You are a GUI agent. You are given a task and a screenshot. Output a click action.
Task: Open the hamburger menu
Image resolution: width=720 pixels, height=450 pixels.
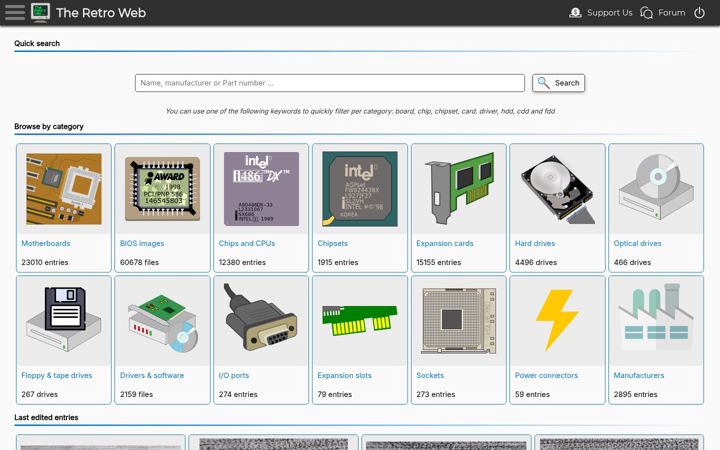[x=15, y=12]
